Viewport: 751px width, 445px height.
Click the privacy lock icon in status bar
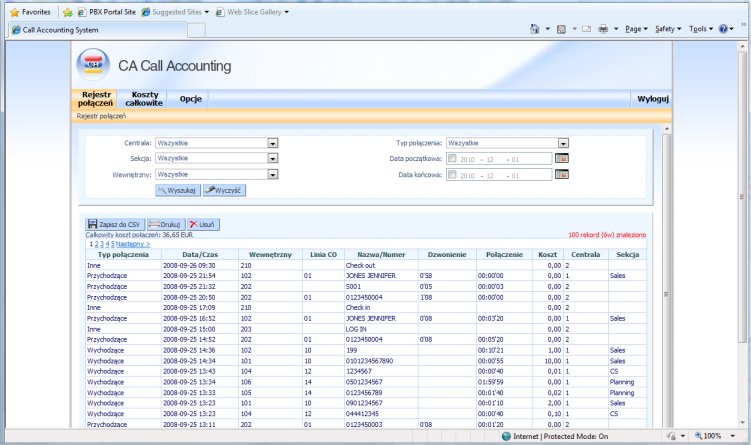point(671,436)
